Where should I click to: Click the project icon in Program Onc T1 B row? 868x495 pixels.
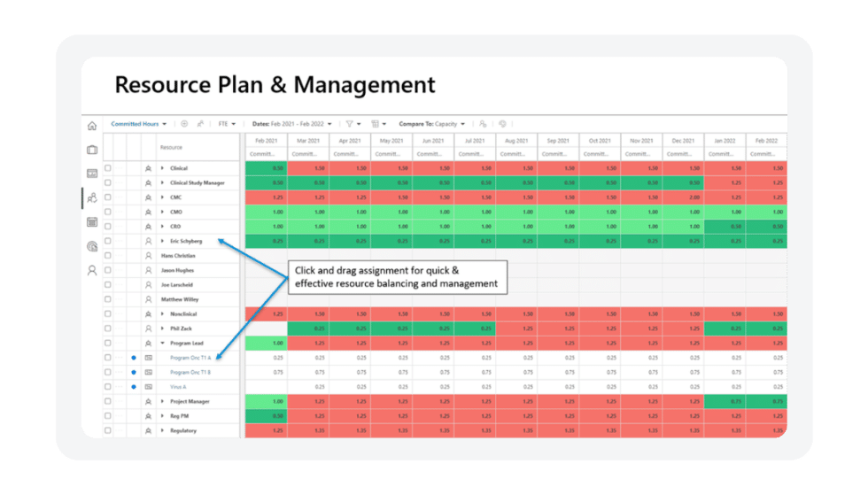coord(149,372)
